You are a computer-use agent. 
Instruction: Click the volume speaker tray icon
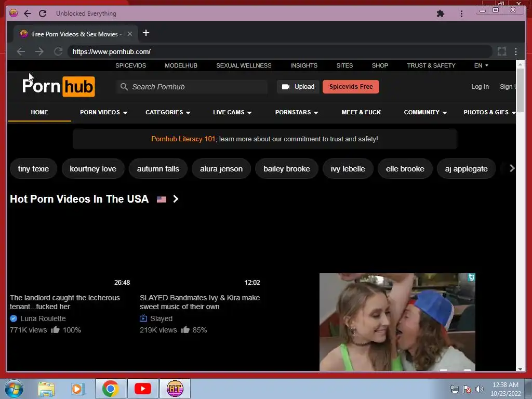click(480, 389)
